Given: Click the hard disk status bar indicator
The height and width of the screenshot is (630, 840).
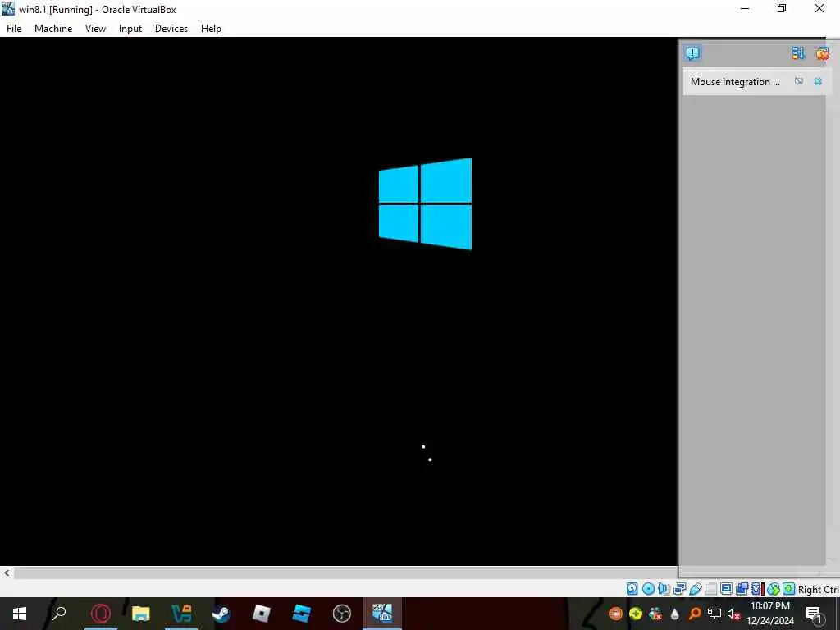Looking at the screenshot, I should coord(632,589).
